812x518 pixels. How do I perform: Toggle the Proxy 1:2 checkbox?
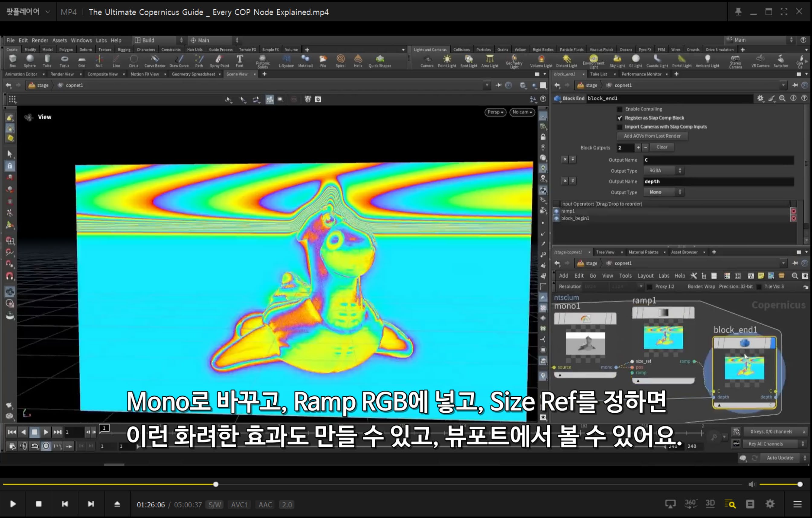649,287
